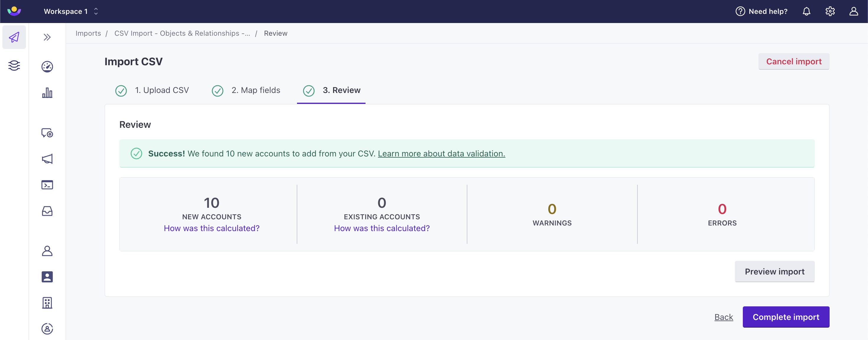Select the bar chart icon in sidebar
This screenshot has width=868, height=340.
(x=47, y=92)
